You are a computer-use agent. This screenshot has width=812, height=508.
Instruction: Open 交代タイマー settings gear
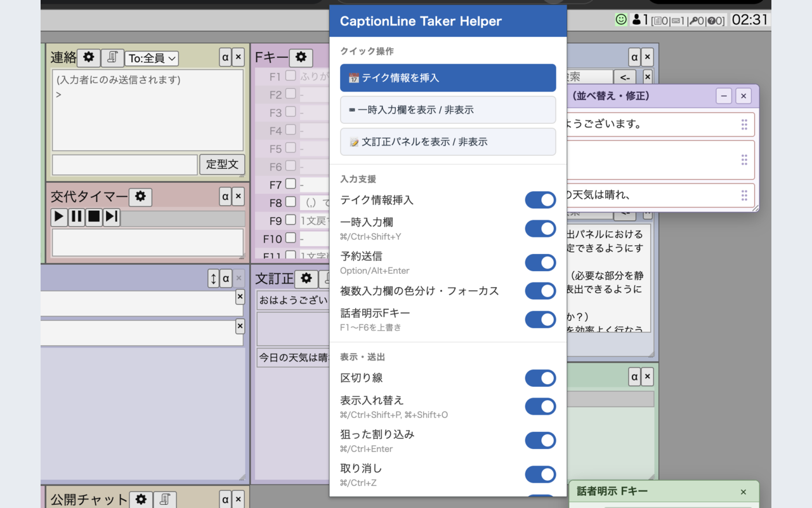[140, 197]
